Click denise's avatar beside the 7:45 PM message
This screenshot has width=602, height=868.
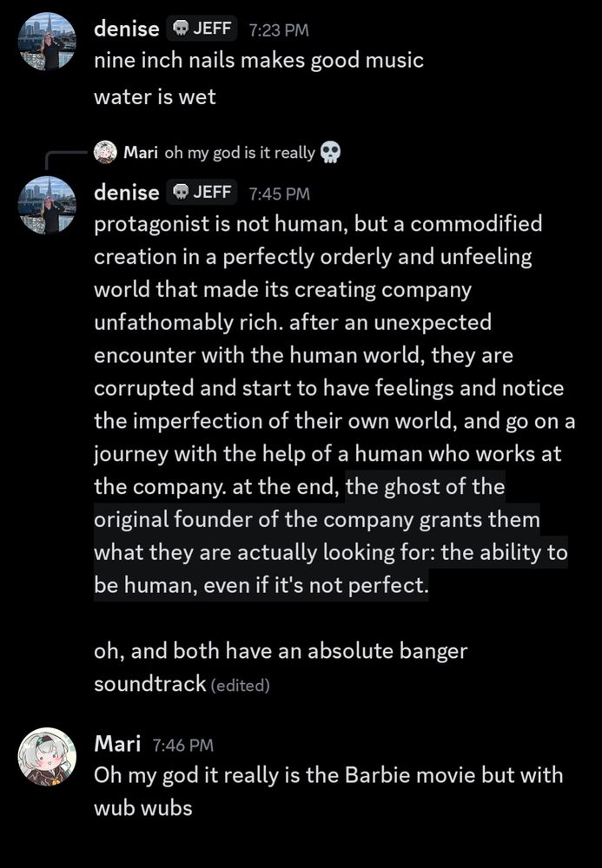pos(47,205)
